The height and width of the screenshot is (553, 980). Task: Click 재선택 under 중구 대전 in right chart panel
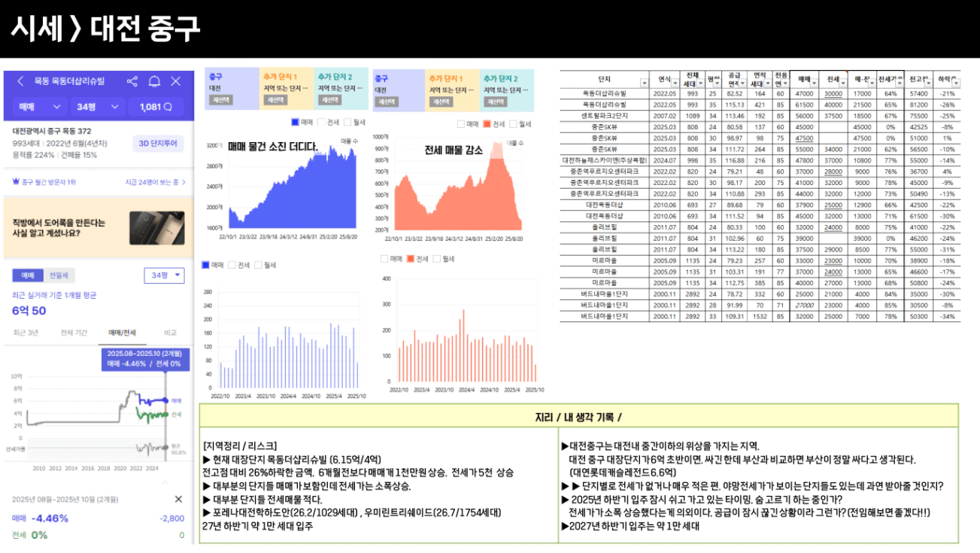point(388,102)
